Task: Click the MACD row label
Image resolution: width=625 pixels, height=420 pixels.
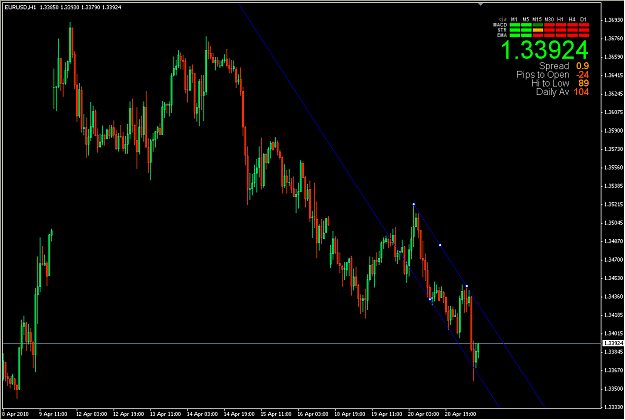Action: [500, 25]
